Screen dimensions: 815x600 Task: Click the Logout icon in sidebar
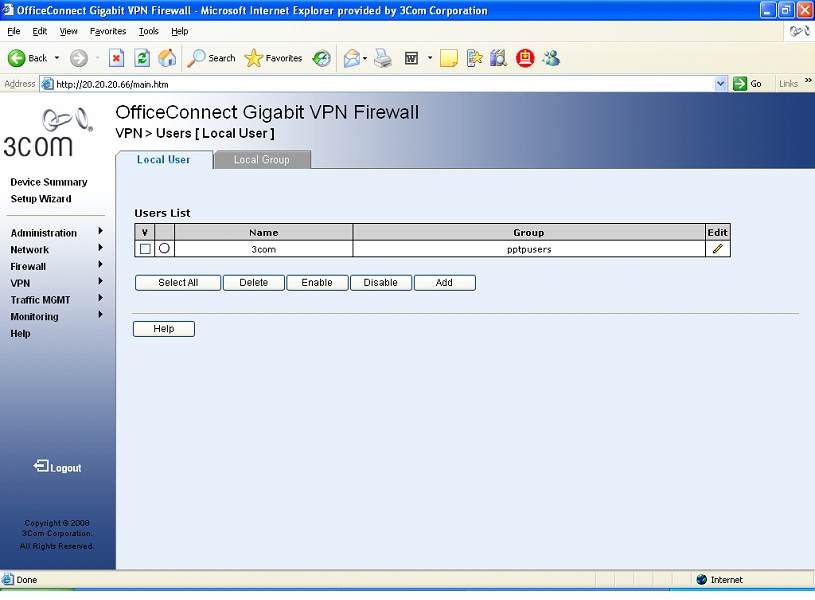click(x=41, y=467)
